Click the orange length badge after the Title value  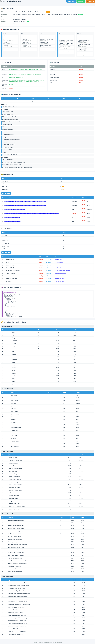click(48, 12)
